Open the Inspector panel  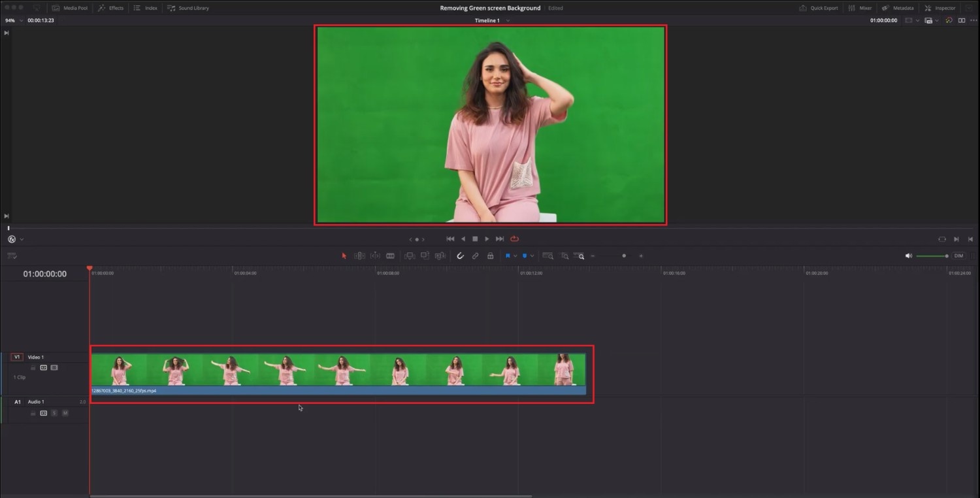pos(940,8)
